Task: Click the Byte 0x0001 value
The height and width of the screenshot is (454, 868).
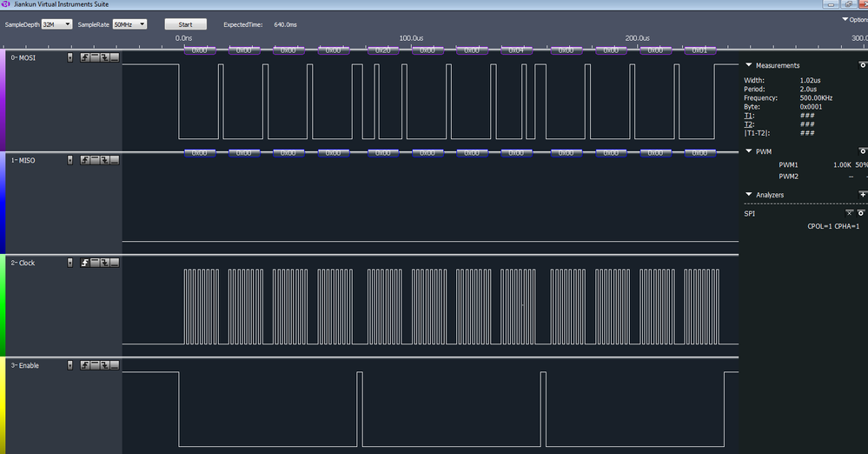Action: [x=811, y=107]
